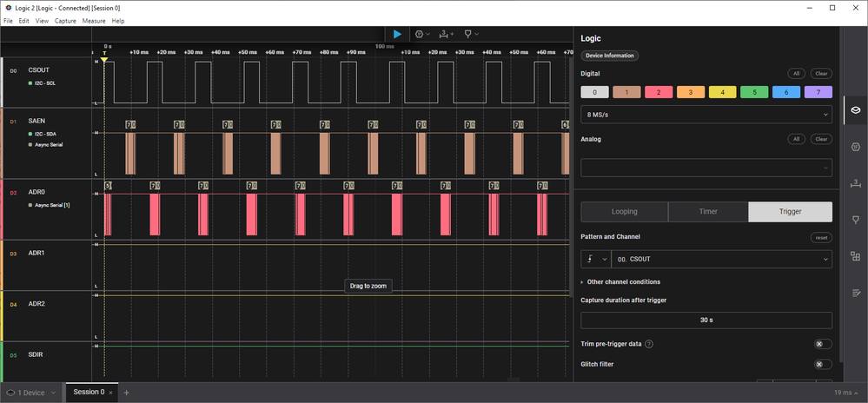The width and height of the screenshot is (868, 403).
Task: Click the help icon beside Trim pre-trigger data
Action: tap(649, 344)
